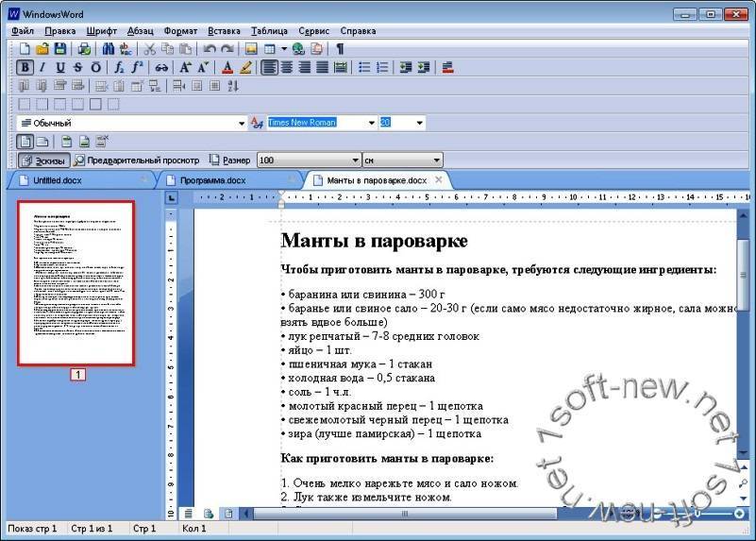Screen dimensions: 756x541
Task: Apply subscript formatting icon
Action: coord(119,67)
